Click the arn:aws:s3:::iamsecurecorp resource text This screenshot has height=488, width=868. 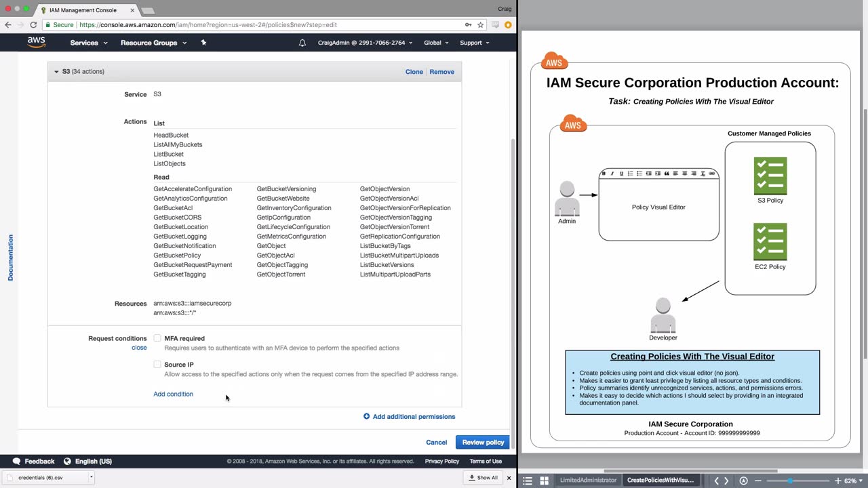coord(193,303)
